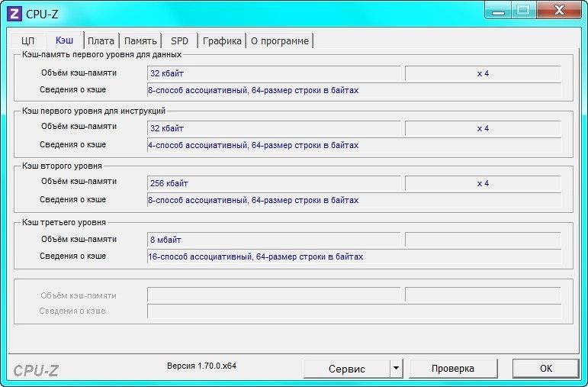Image resolution: width=588 pixels, height=387 pixels.
Task: Select the 8 мбайт L3 cache field
Action: click(x=274, y=240)
